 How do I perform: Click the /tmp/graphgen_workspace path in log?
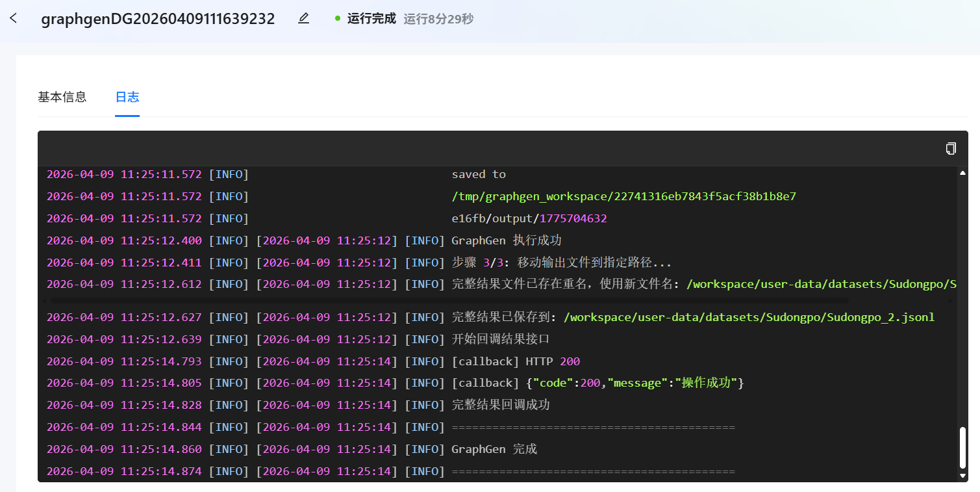coord(623,196)
